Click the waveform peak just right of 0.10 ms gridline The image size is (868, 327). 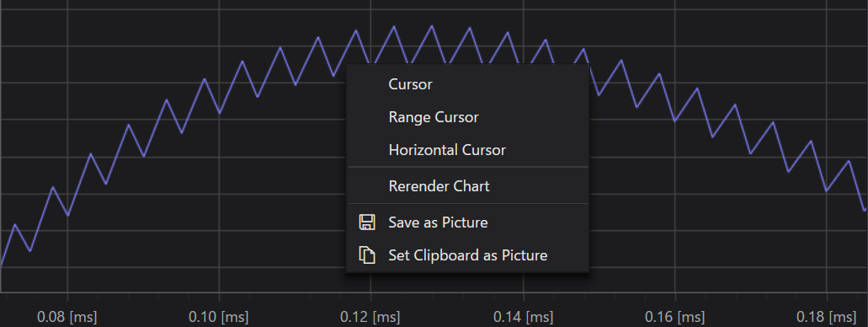(242, 61)
